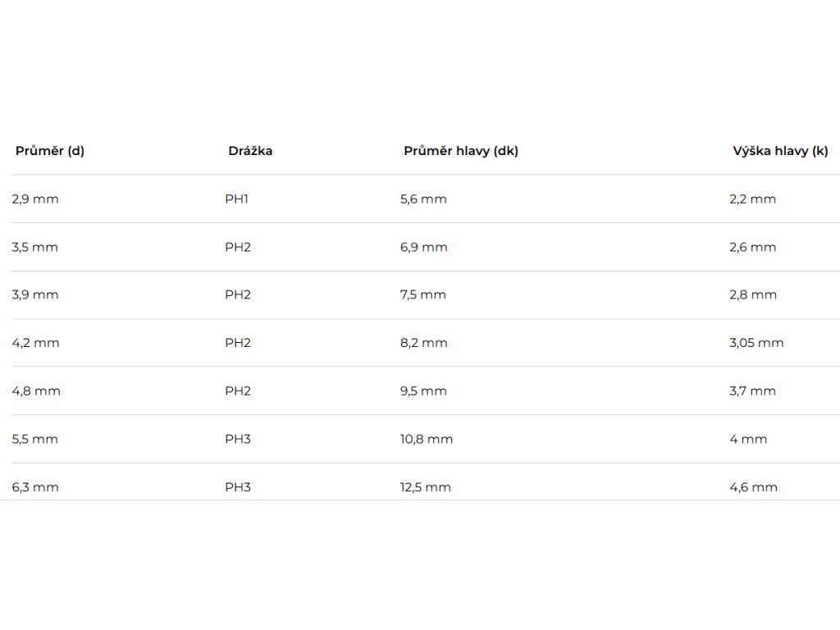Select the Průměr hlavy (dk) header
Image resolution: width=840 pixels, height=630 pixels.
tap(461, 151)
